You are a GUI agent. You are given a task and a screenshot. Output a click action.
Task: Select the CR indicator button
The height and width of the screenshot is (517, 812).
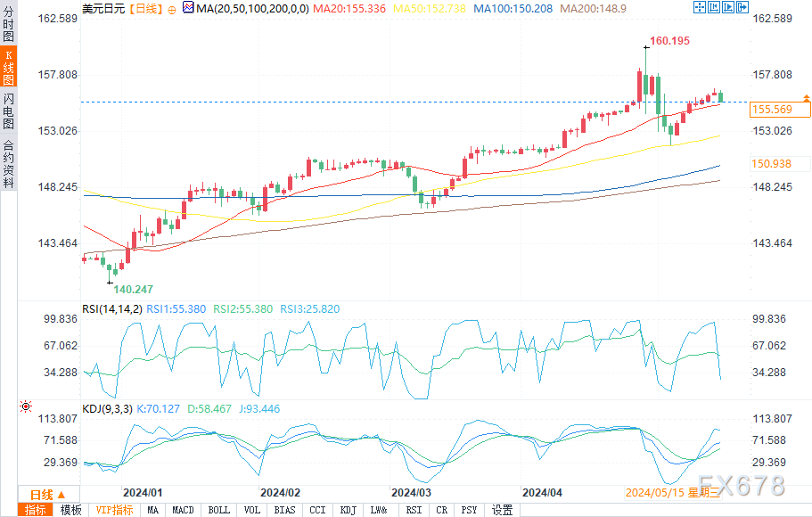click(x=442, y=510)
